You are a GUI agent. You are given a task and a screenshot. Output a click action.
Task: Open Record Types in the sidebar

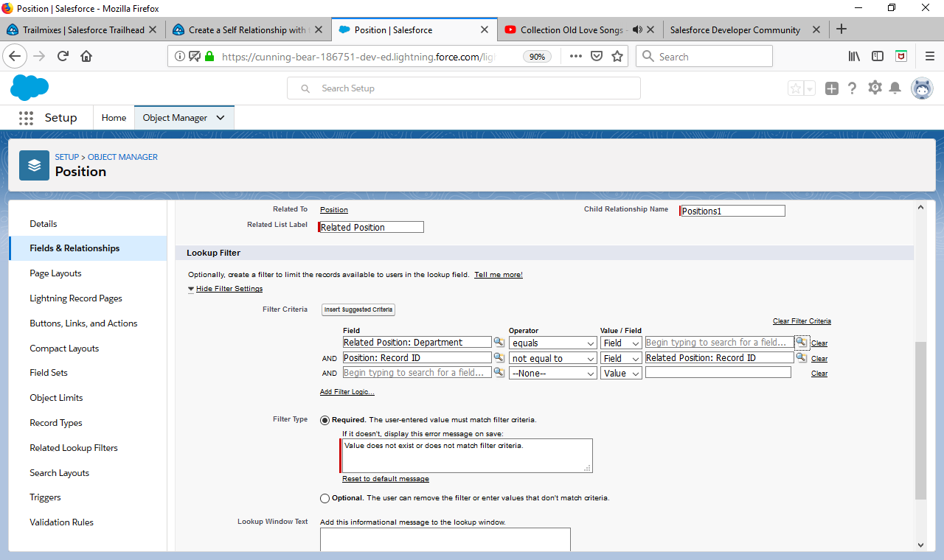[56, 423]
